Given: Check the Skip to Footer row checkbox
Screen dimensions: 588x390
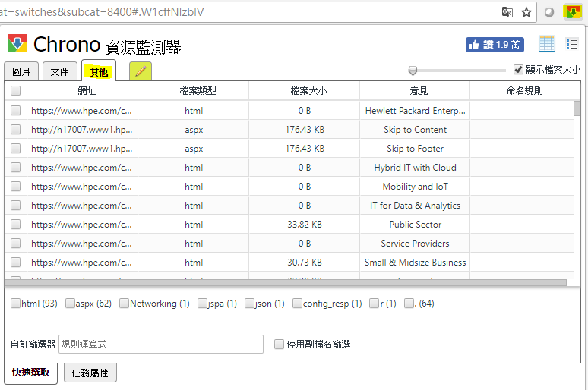Looking at the screenshot, I should point(16,149).
